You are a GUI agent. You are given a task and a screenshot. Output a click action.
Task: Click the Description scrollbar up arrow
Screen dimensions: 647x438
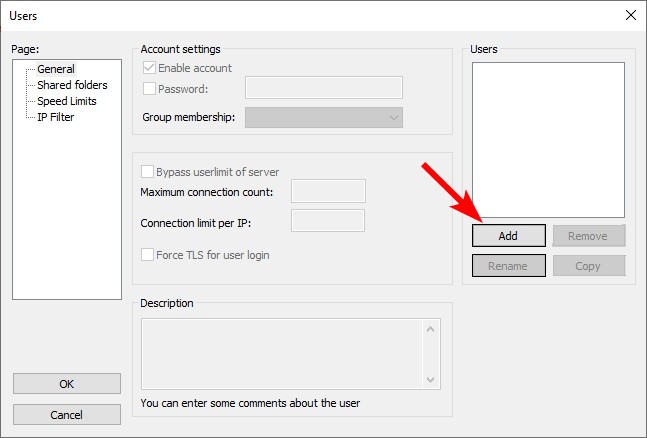tap(430, 329)
